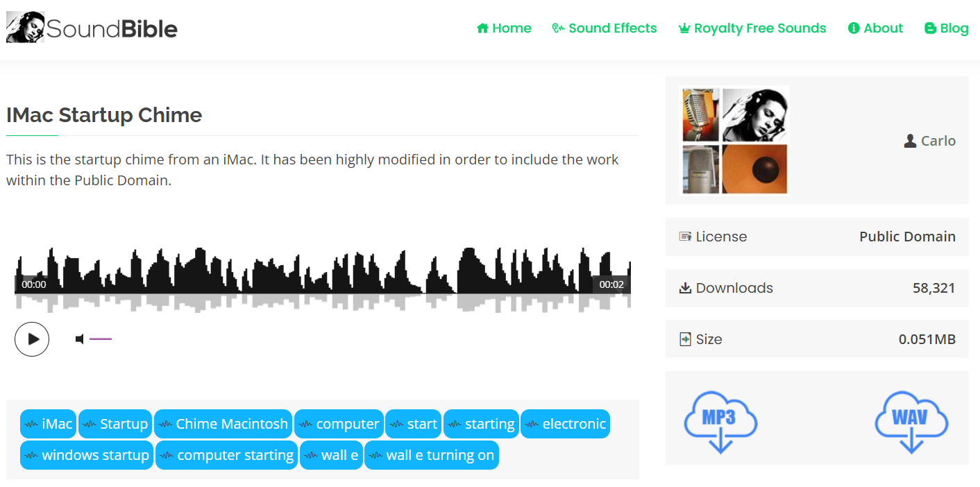Screen dimensions: 980x487
Task: Open the windows startup tag
Action: pyautogui.click(x=87, y=455)
